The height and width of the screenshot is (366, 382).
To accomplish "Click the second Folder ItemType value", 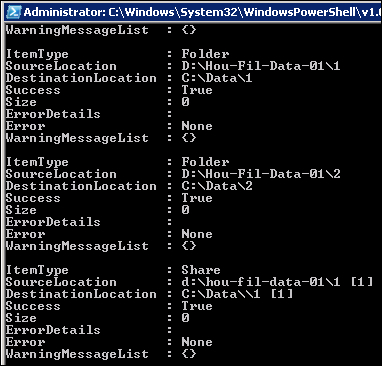I will pos(205,162).
